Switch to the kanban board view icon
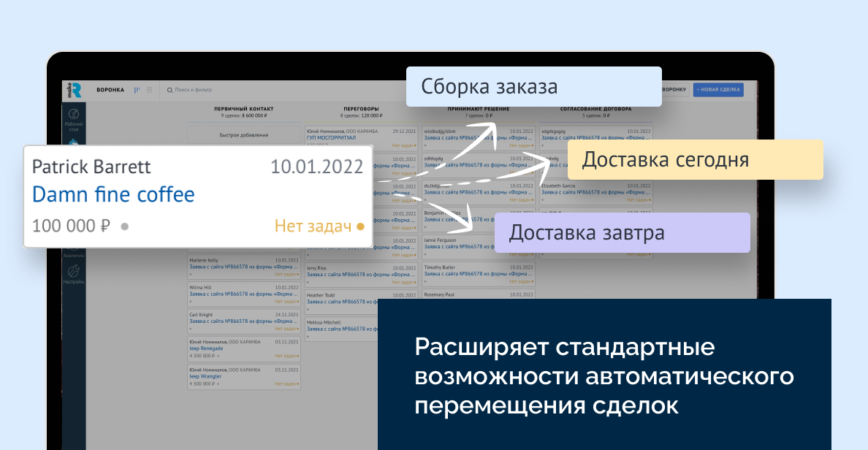This screenshot has width=868, height=450. click(137, 90)
